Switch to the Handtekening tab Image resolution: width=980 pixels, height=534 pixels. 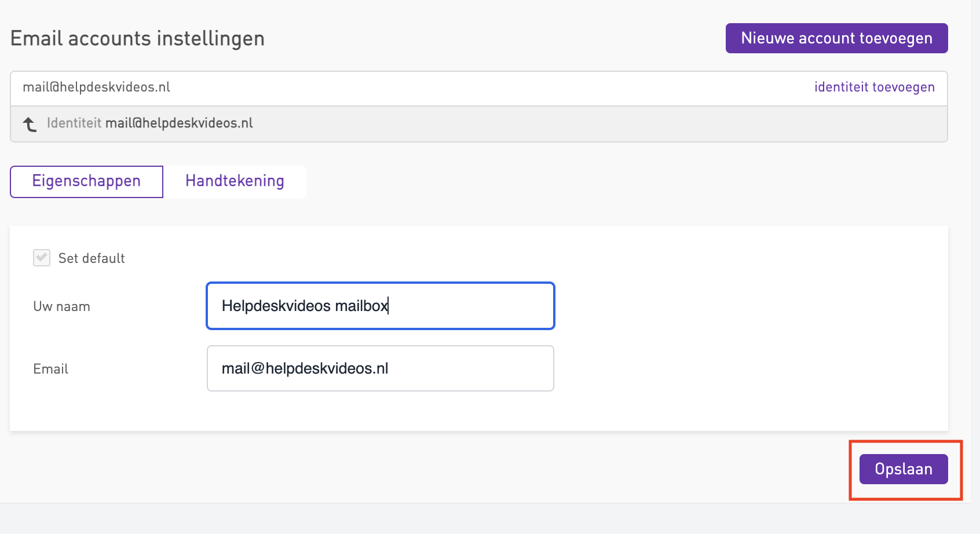pos(235,181)
